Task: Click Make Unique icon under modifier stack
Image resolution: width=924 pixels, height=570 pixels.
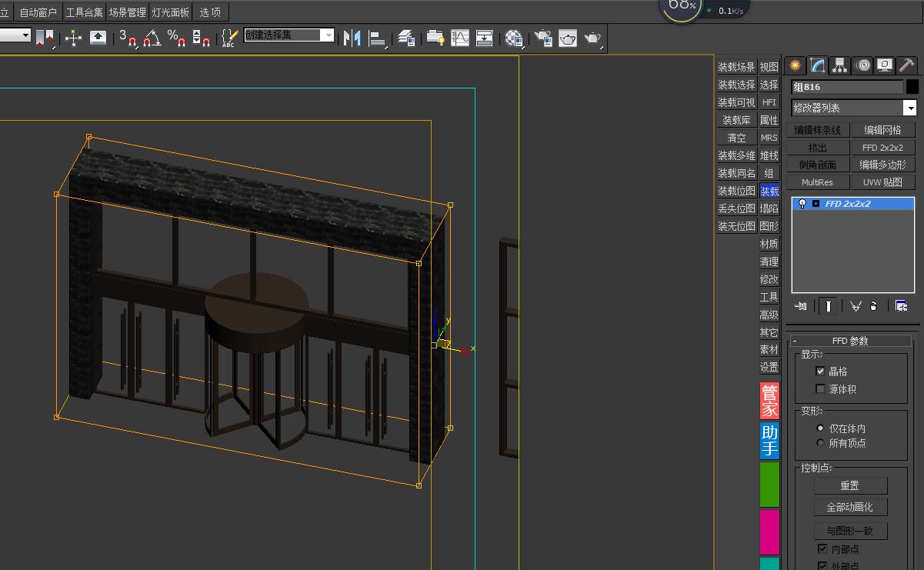Action: click(x=856, y=306)
